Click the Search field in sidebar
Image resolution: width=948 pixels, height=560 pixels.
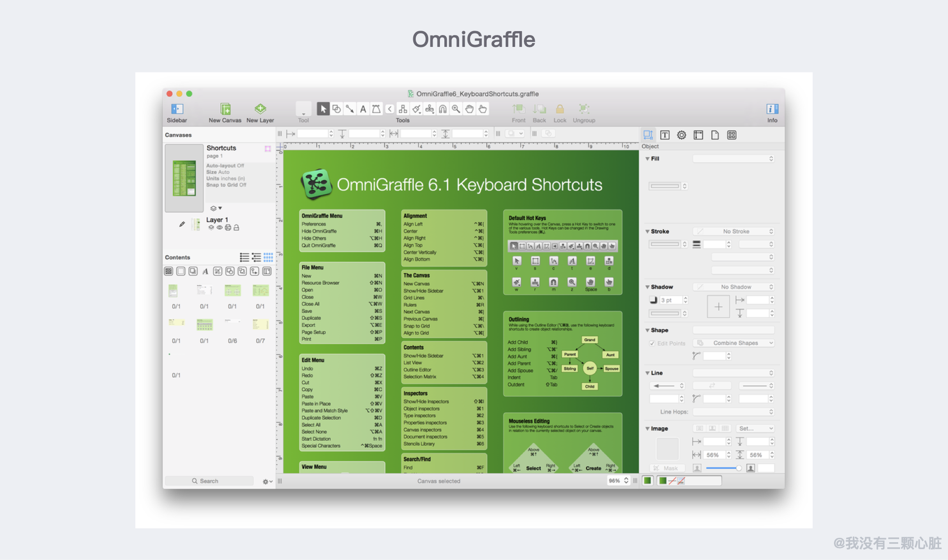point(209,481)
